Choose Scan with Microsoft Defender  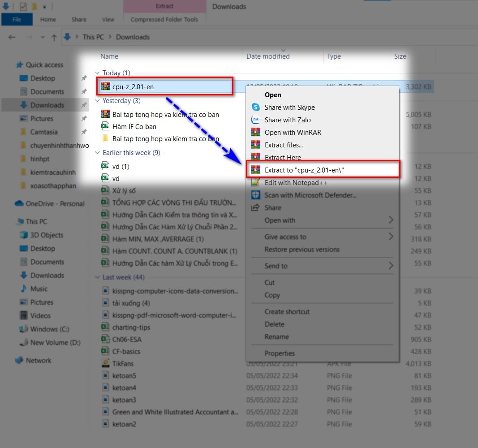click(310, 195)
